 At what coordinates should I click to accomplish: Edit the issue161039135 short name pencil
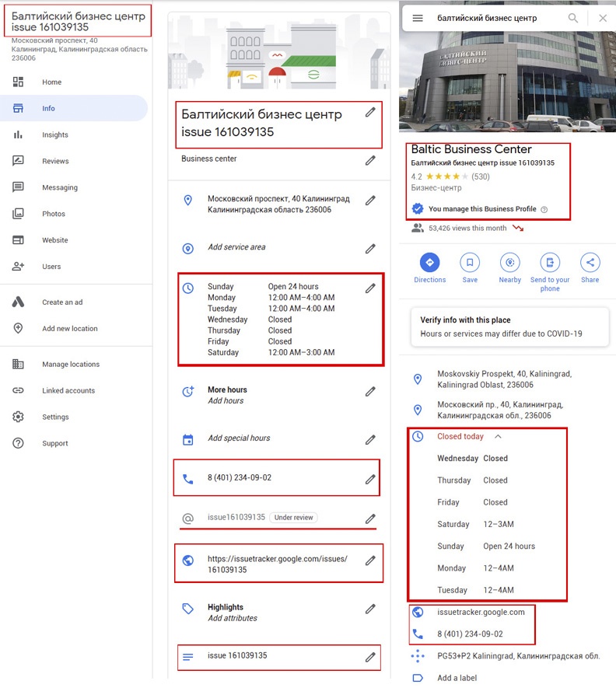(x=370, y=519)
